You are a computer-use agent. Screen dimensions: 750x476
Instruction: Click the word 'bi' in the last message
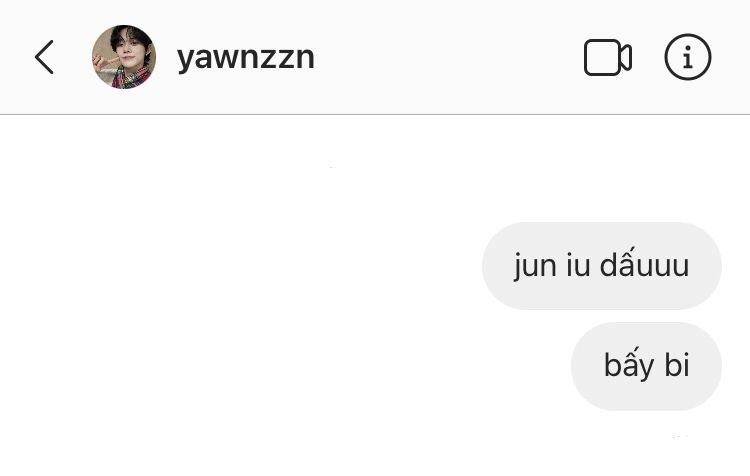(677, 365)
